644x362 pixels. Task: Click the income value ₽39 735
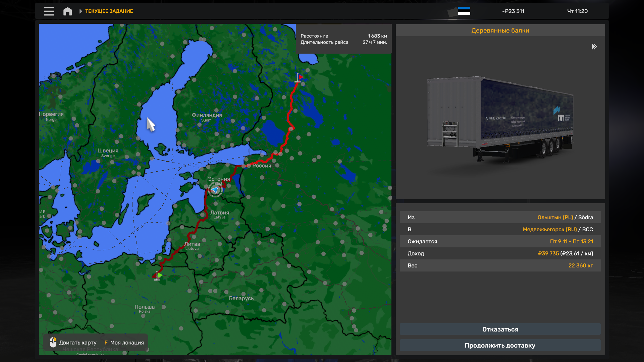(x=548, y=253)
